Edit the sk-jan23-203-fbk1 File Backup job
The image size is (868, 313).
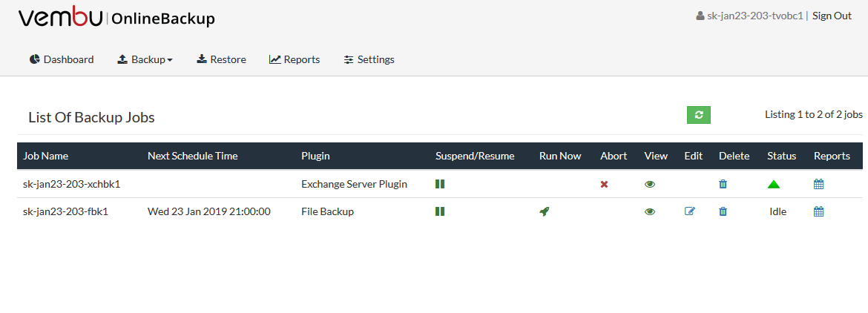click(690, 211)
